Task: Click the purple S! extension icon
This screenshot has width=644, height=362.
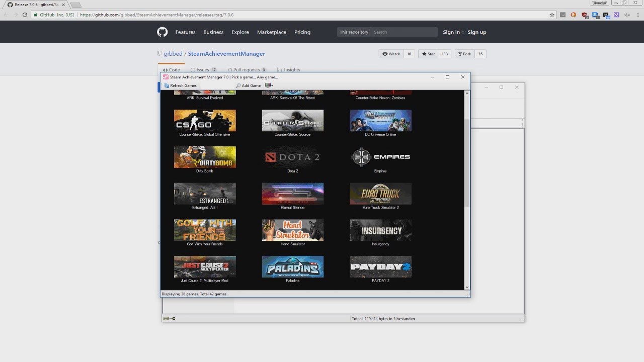Action: tap(616, 15)
